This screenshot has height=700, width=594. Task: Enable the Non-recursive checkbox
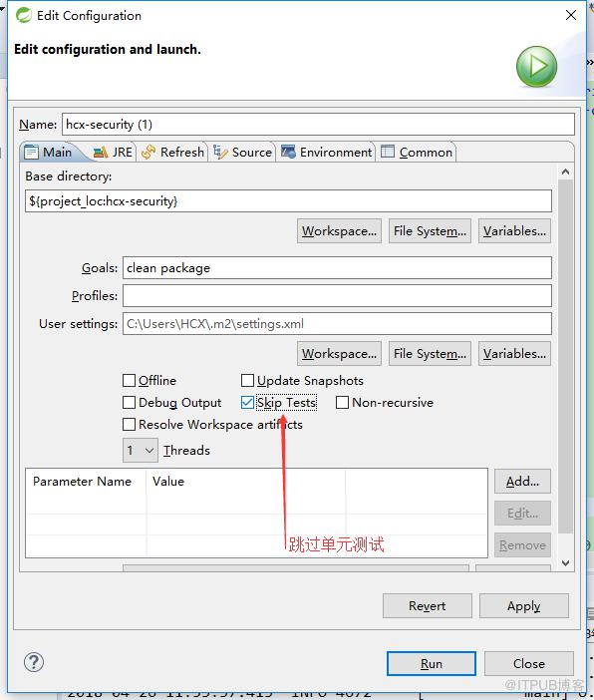click(342, 402)
